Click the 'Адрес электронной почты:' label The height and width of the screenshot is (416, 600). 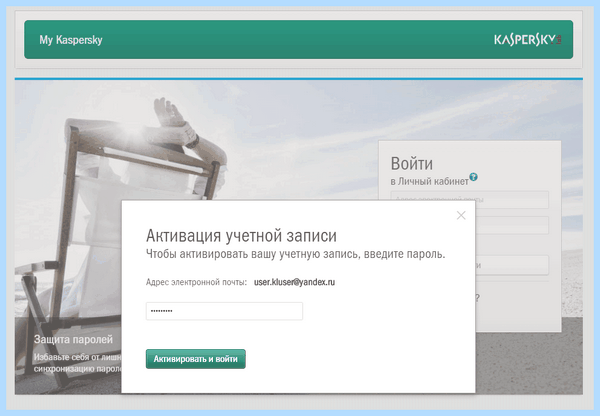pos(196,282)
